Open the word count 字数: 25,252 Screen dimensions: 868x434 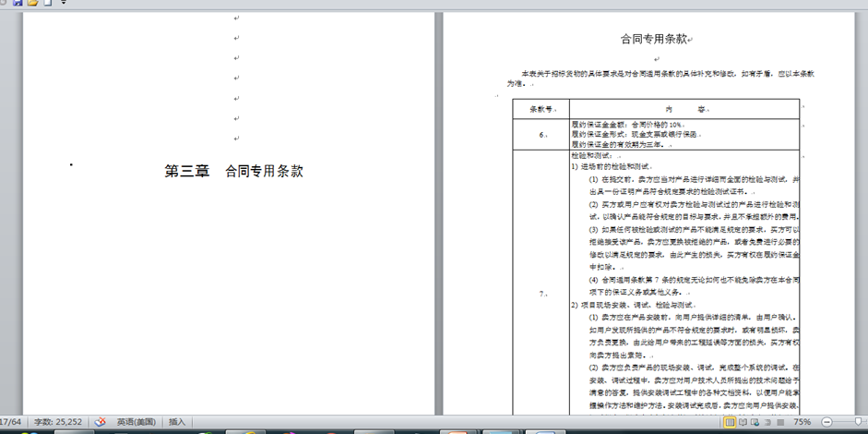[58, 422]
